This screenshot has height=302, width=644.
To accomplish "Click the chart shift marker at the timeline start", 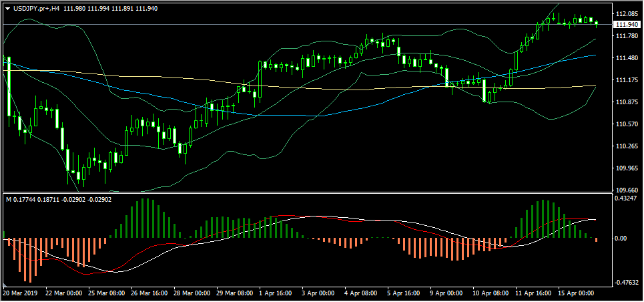I will coord(5,287).
